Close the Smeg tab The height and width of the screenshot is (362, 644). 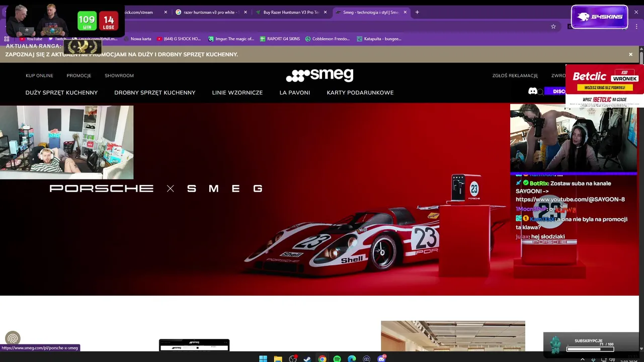click(405, 12)
